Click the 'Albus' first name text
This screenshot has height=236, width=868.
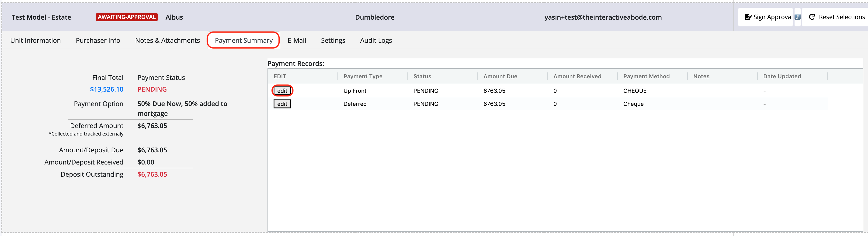click(x=174, y=17)
